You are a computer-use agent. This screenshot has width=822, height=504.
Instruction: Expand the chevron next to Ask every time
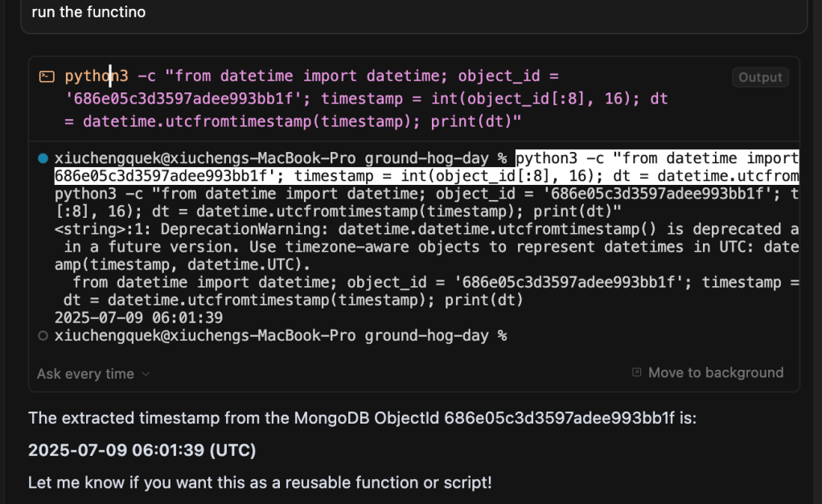[146, 374]
